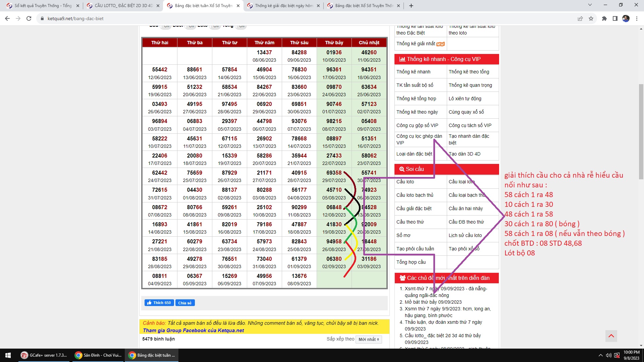The width and height of the screenshot is (644, 362).
Task: Click the back-to-top arrow button
Action: point(611,336)
